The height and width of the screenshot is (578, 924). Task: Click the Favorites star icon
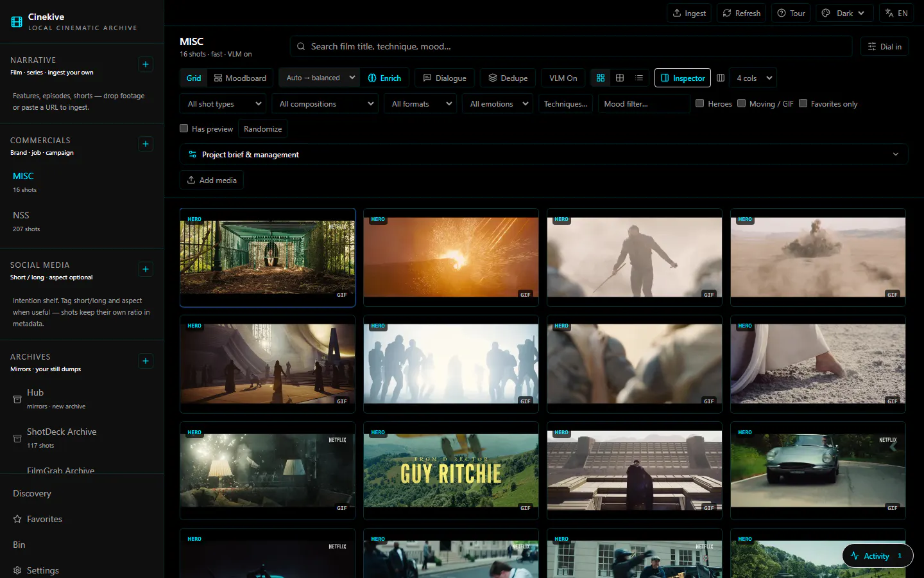17,519
